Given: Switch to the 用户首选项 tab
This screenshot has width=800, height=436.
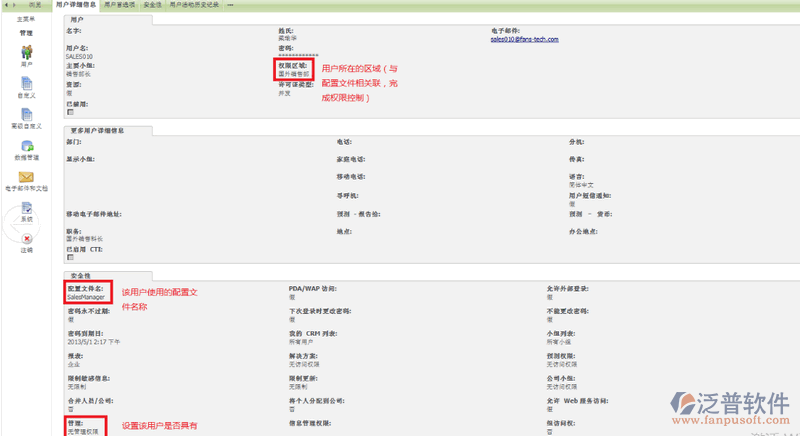Looking at the screenshot, I should click(x=120, y=5).
